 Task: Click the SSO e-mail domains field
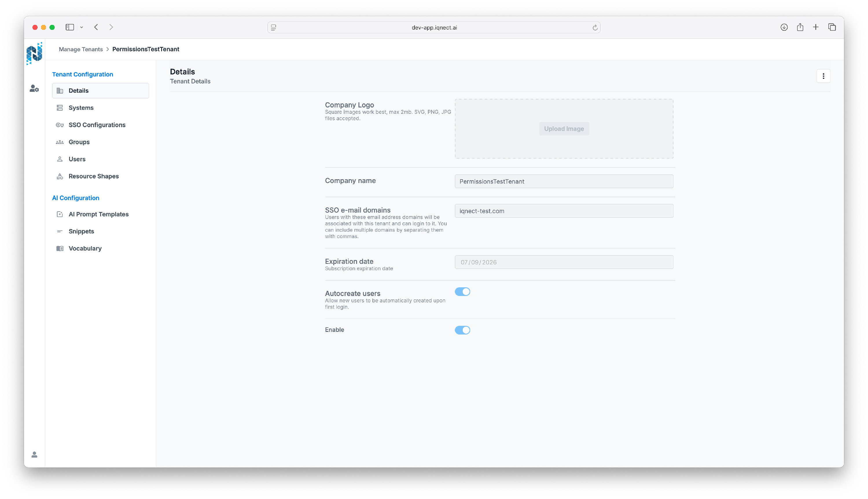coord(564,211)
